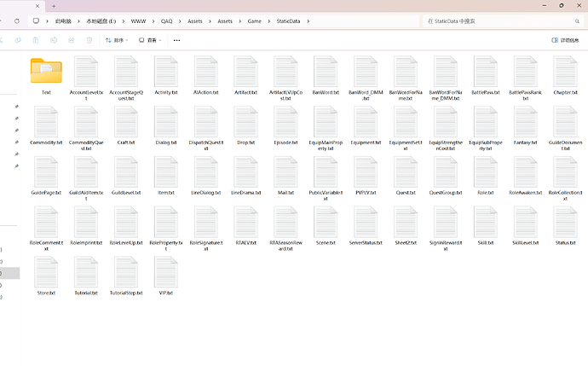Click the search StaticData input field
Image resolution: width=588 pixels, height=366 pixels.
tap(503, 21)
